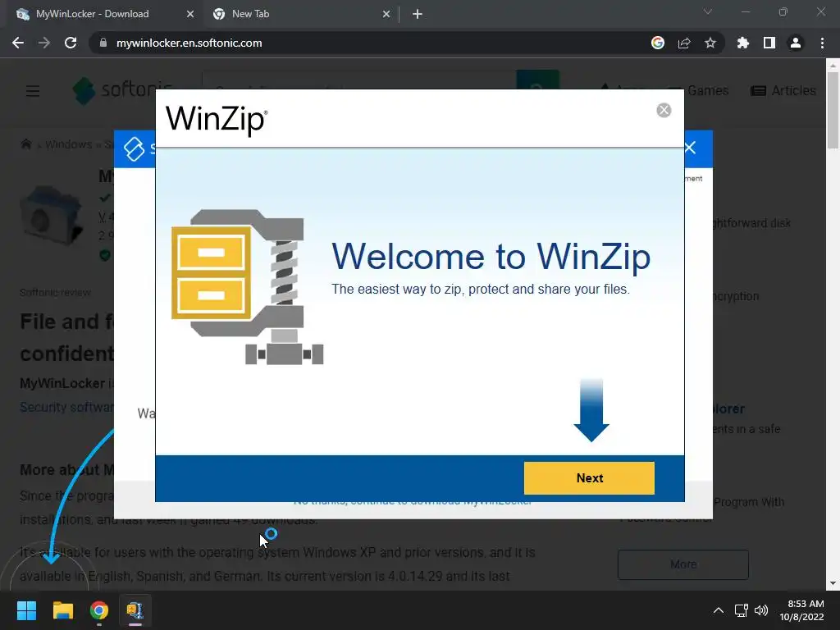Click the WinZip vise cabinet illustration

(x=247, y=286)
